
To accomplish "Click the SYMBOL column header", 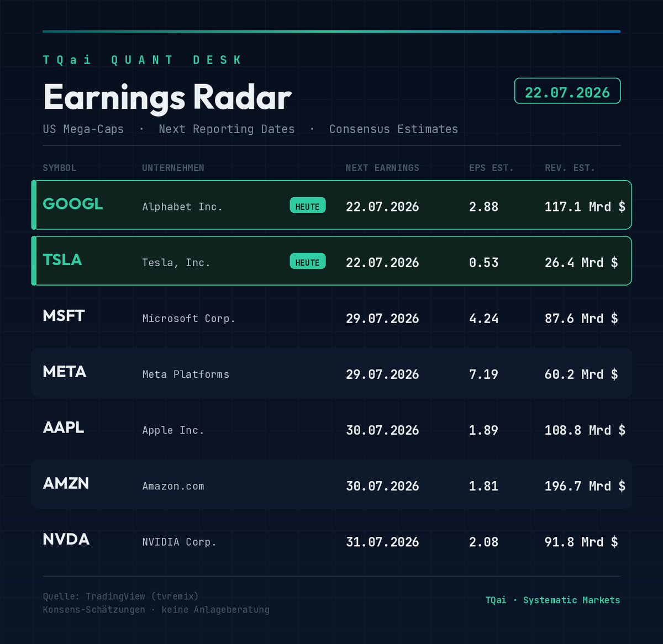I will [x=60, y=168].
